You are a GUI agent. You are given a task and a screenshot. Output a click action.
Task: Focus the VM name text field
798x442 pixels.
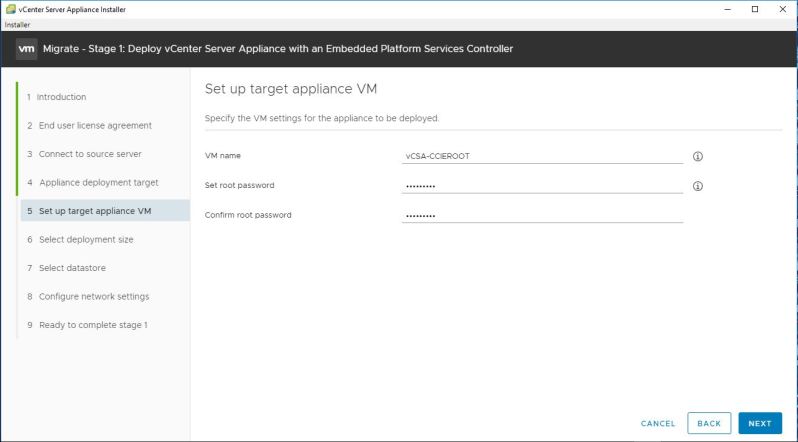(x=541, y=156)
